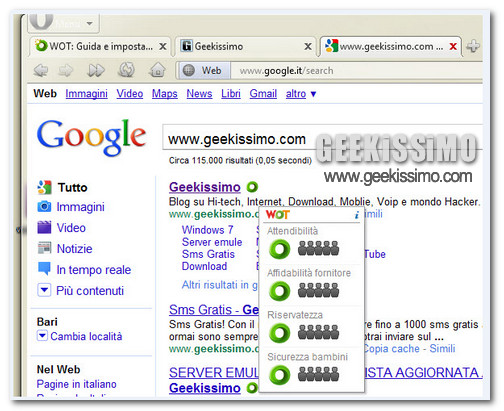Screen dimensions: 504x411
Task: Open the Sms Gratis sitelink
Action: click(x=208, y=254)
